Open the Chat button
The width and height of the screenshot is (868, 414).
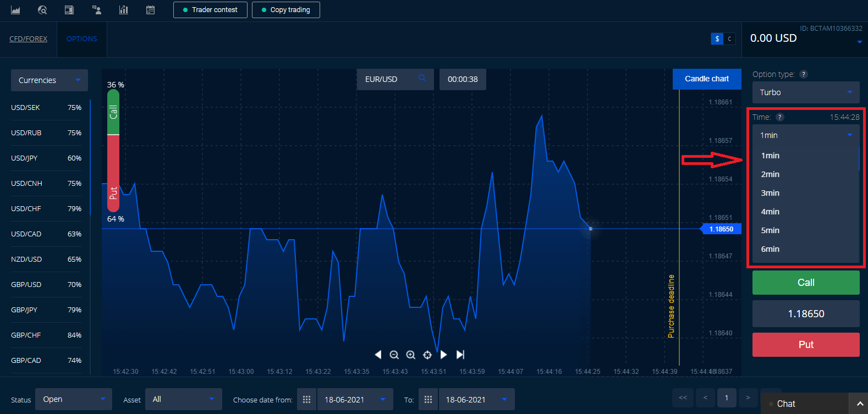point(804,404)
